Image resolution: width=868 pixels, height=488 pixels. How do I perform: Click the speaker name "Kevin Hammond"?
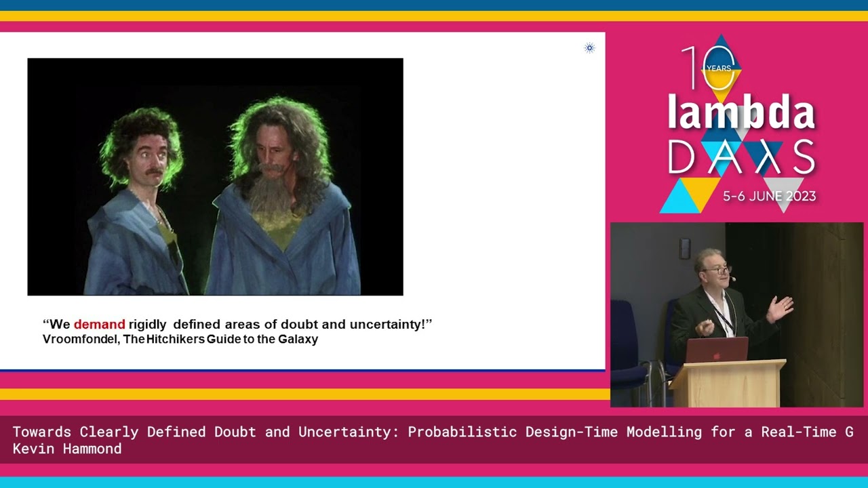click(x=67, y=449)
